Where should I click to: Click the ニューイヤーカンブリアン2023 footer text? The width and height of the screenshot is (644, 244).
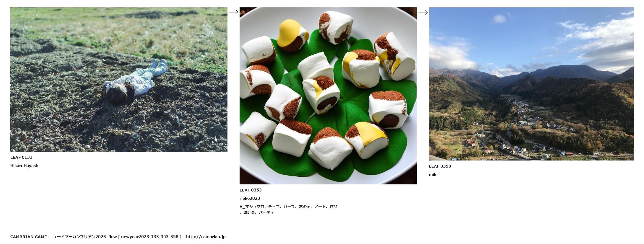tap(77, 237)
